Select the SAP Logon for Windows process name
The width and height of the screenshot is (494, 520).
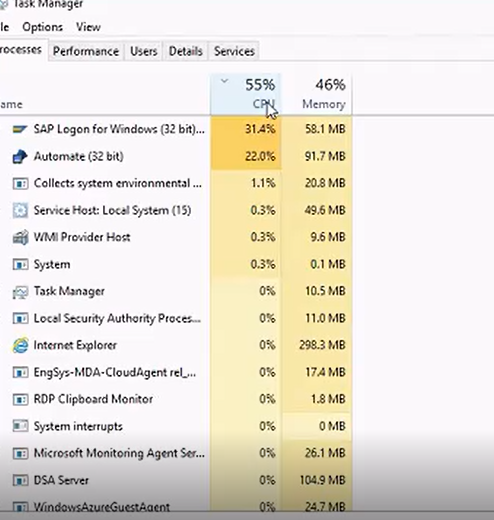click(x=119, y=129)
